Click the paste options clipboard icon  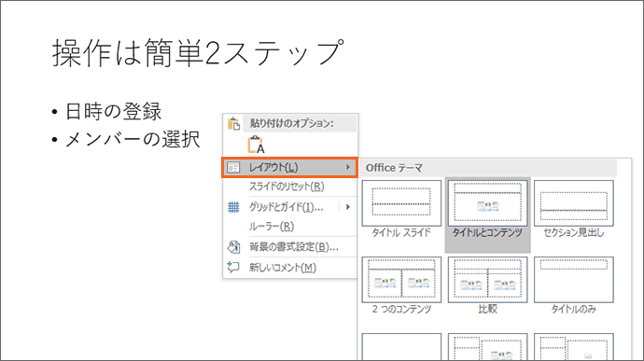click(x=233, y=123)
